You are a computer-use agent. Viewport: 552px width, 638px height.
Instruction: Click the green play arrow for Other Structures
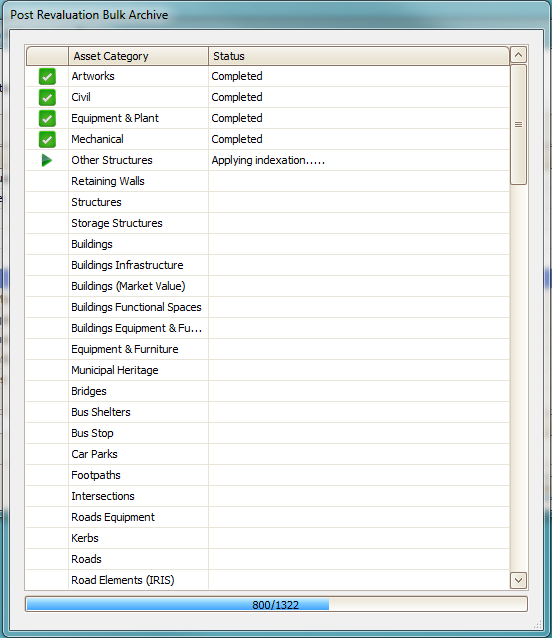tap(47, 160)
